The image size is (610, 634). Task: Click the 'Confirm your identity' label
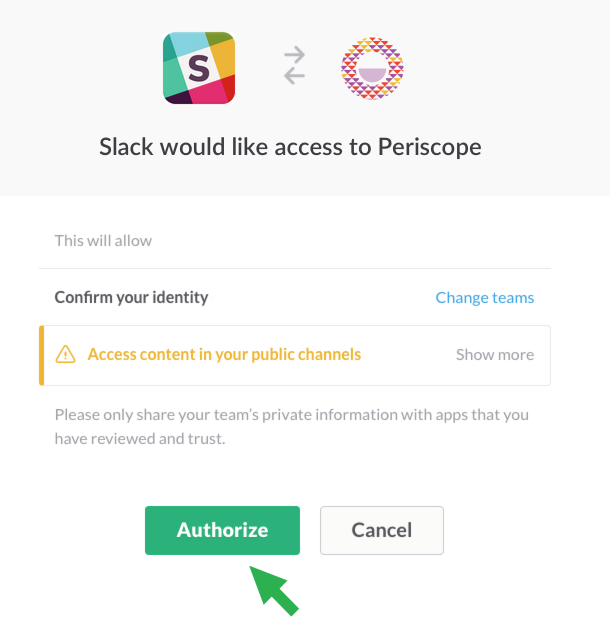click(x=131, y=298)
